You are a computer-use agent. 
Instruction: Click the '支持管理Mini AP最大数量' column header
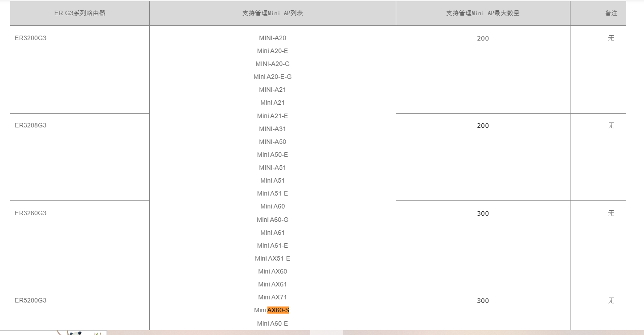[x=483, y=13]
